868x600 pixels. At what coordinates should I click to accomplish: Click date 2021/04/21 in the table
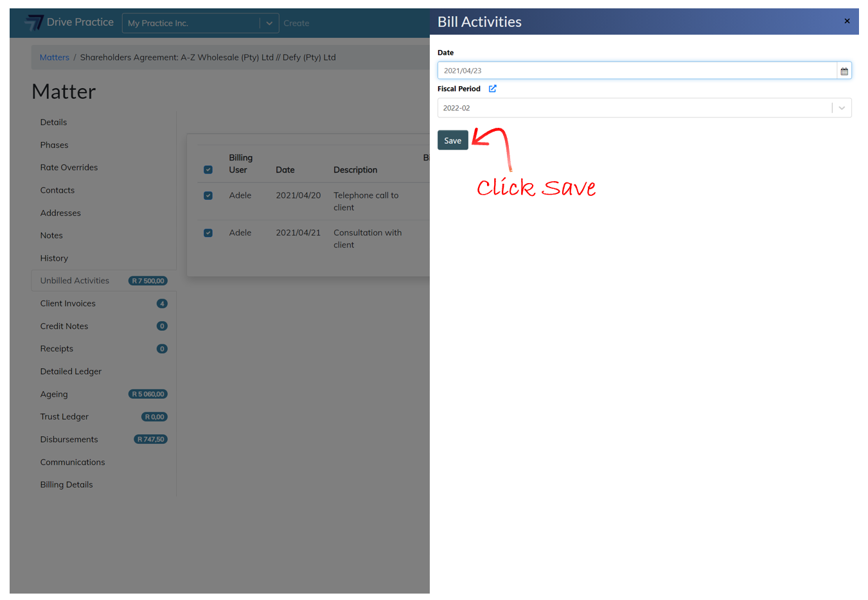[298, 233]
